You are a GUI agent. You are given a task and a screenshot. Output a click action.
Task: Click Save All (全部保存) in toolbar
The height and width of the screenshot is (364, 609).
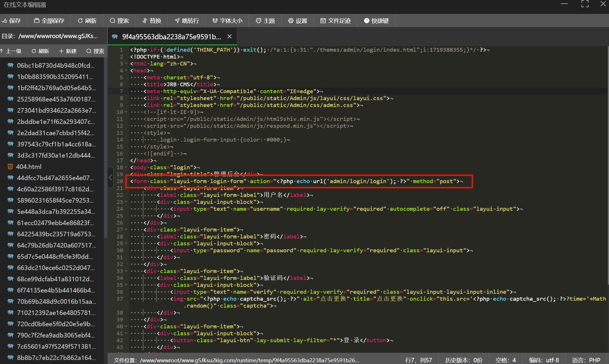(x=49, y=21)
